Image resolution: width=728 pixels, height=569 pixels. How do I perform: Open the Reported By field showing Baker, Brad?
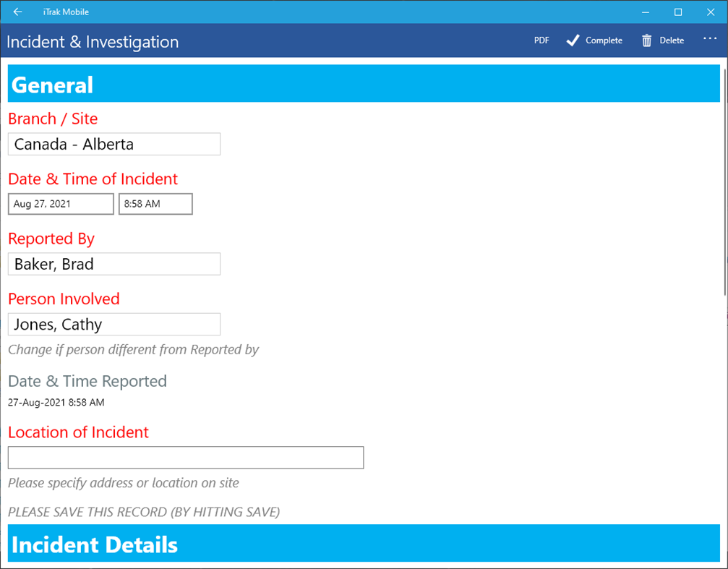pos(114,263)
